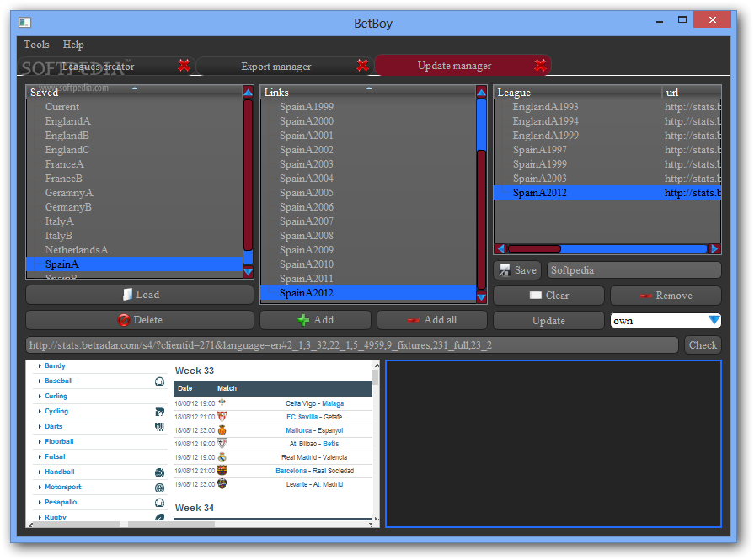This screenshot has height=560, width=754.
Task: Expand the Handball sport item
Action: click(x=40, y=472)
